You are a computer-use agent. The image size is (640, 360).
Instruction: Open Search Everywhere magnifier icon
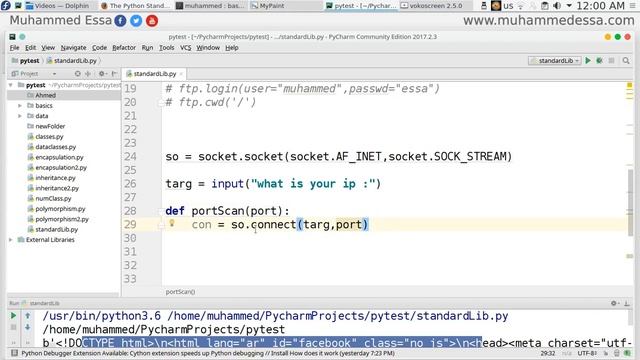click(626, 60)
